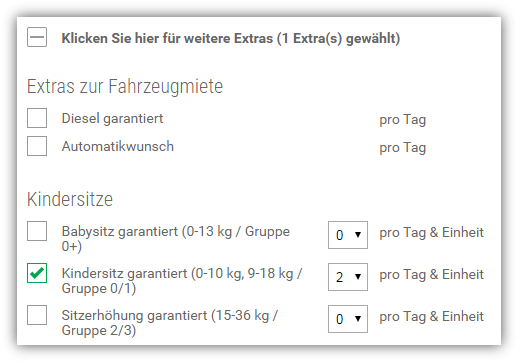This screenshot has width=524, height=364.
Task: Tick the Automatikwunsch checkbox
Action: 37,146
